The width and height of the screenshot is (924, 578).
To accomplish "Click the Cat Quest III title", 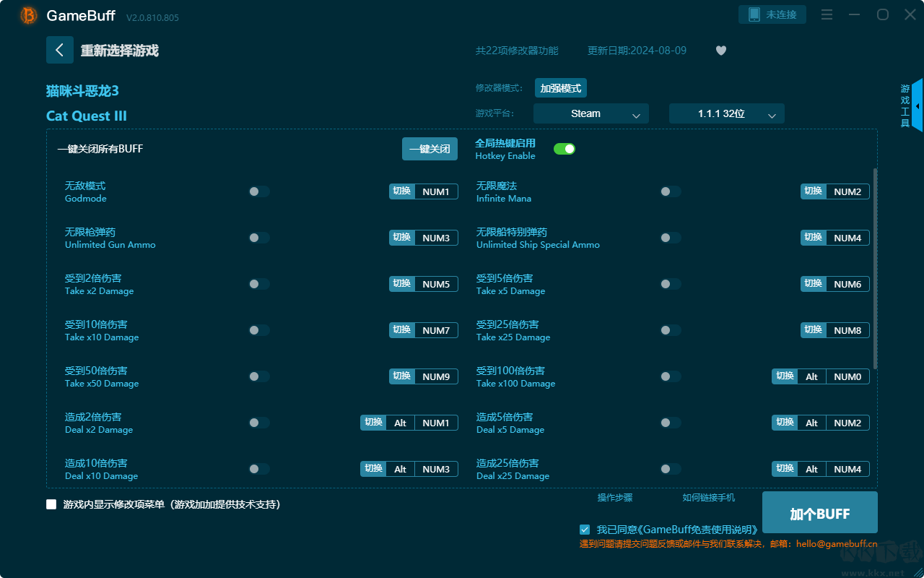I will (x=87, y=116).
